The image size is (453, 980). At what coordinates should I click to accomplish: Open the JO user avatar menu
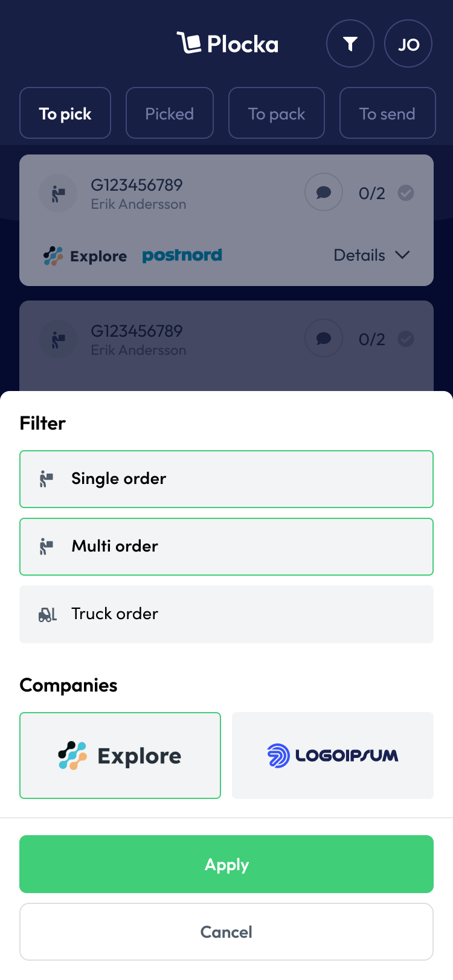[408, 44]
